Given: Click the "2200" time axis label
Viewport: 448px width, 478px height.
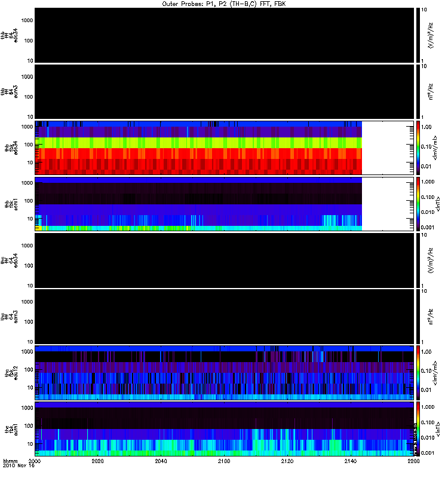Looking at the screenshot, I should (x=413, y=461).
